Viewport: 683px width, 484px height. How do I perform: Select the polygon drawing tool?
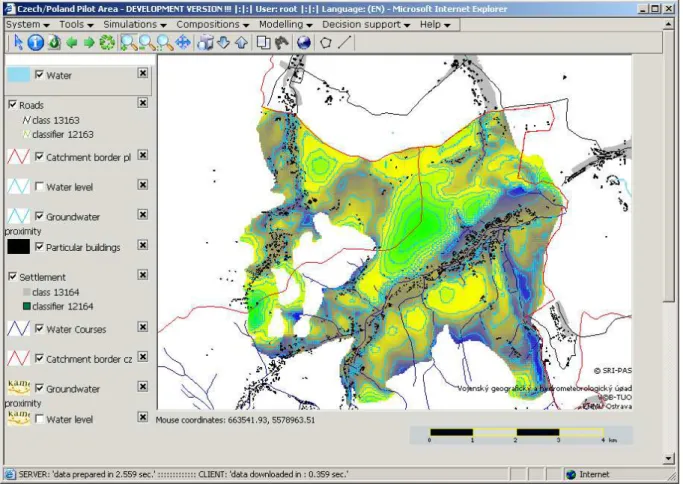point(326,43)
